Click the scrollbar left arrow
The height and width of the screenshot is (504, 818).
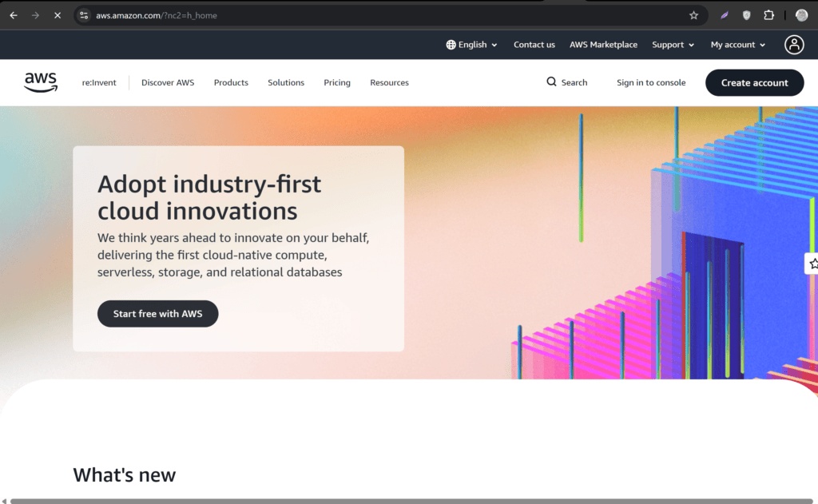click(4, 501)
